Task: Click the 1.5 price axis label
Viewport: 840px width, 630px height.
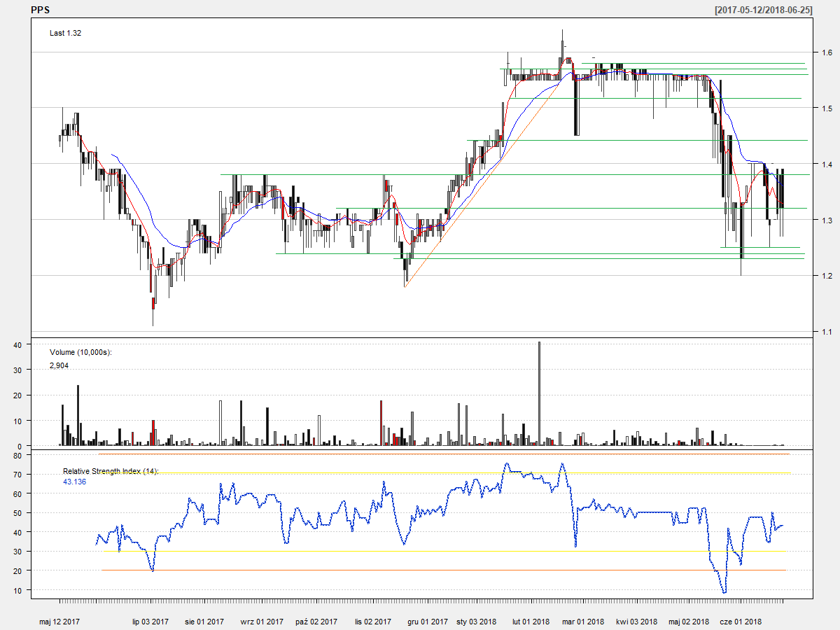Action: point(827,108)
